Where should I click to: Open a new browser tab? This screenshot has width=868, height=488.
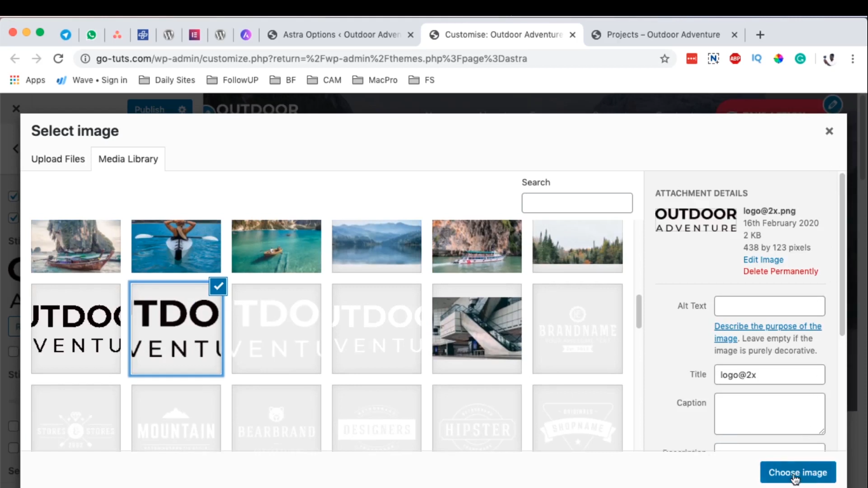[x=760, y=35]
